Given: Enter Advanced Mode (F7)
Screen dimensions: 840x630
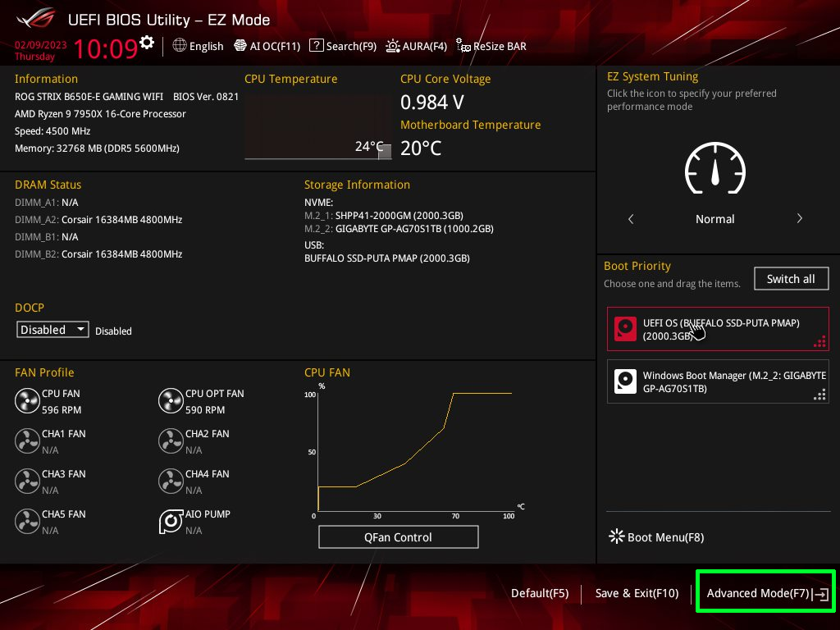Looking at the screenshot, I should click(x=764, y=592).
